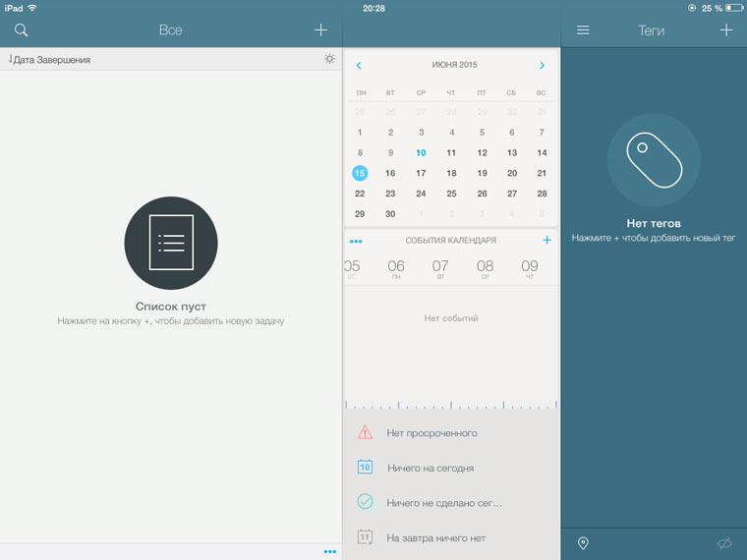Select day 09 ЧТ in date strip
This screenshot has width=747, height=560.
[529, 268]
